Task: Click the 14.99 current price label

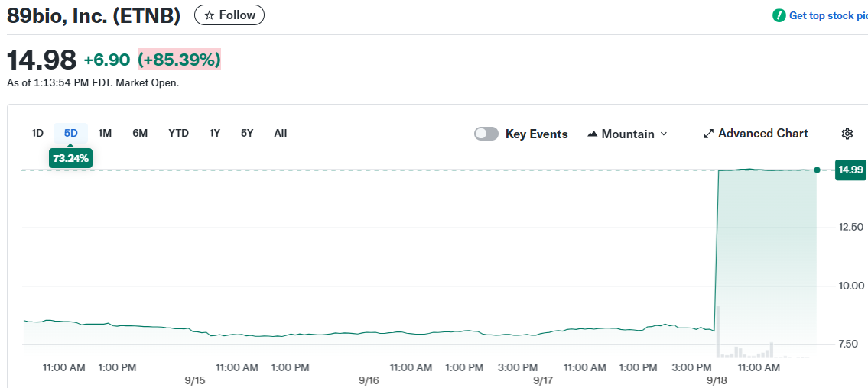Action: pos(850,170)
